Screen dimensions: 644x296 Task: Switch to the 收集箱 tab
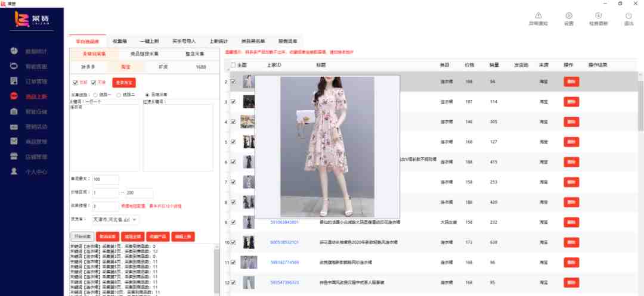pos(119,42)
